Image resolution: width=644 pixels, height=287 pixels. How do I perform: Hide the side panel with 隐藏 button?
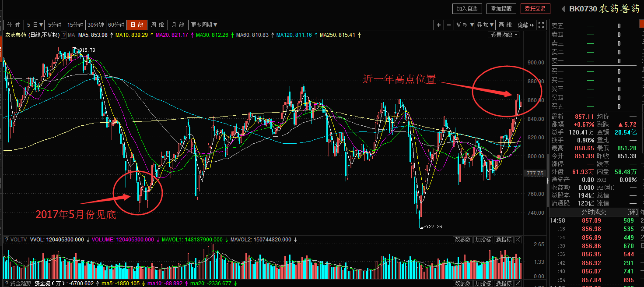pos(526,25)
